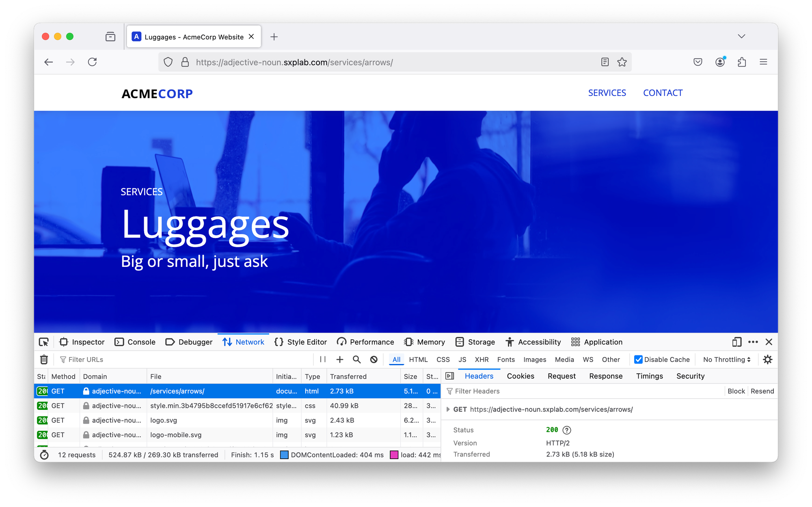Viewport: 812px width, 507px height.
Task: Toggle reader view in address bar
Action: (x=605, y=62)
